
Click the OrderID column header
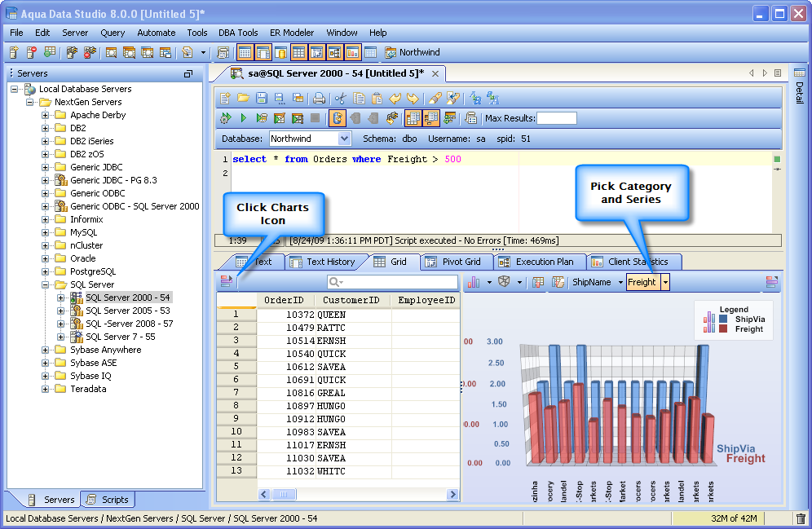[285, 300]
